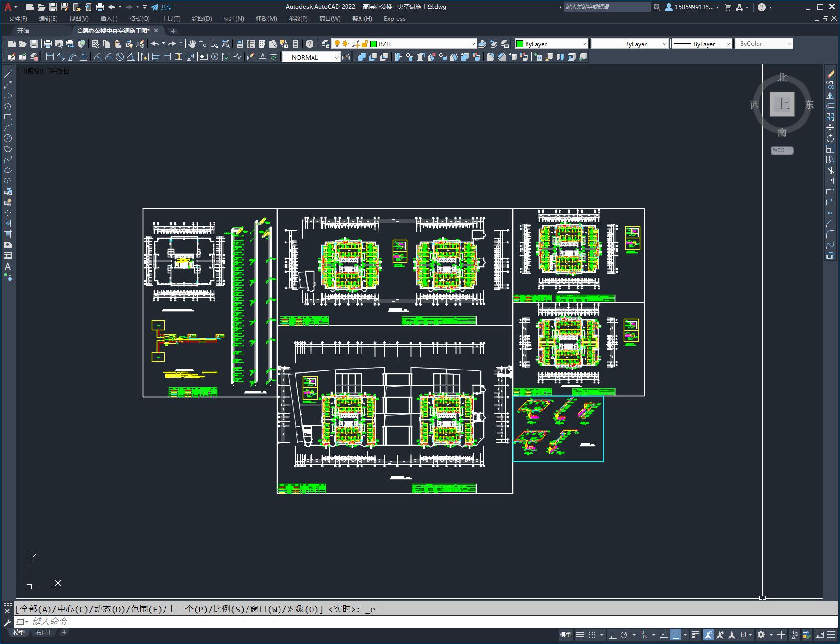This screenshot has width=840, height=644.
Task: Select the Multiline Text tool
Action: tap(8, 266)
